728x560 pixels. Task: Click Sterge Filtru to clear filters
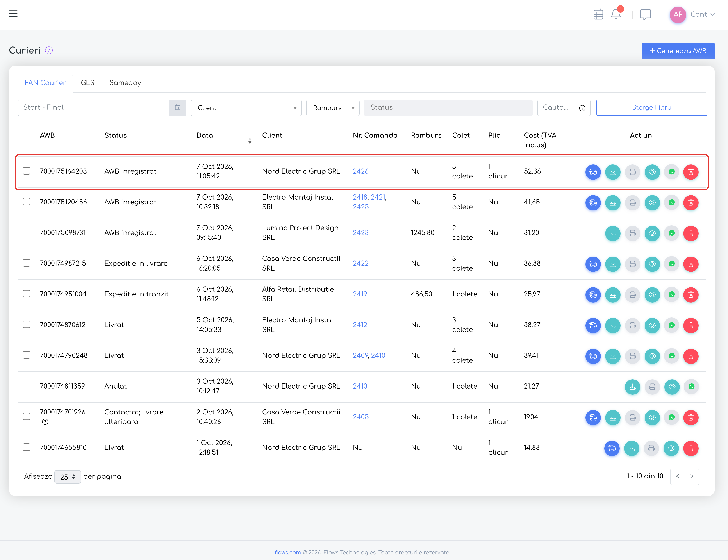click(x=651, y=108)
